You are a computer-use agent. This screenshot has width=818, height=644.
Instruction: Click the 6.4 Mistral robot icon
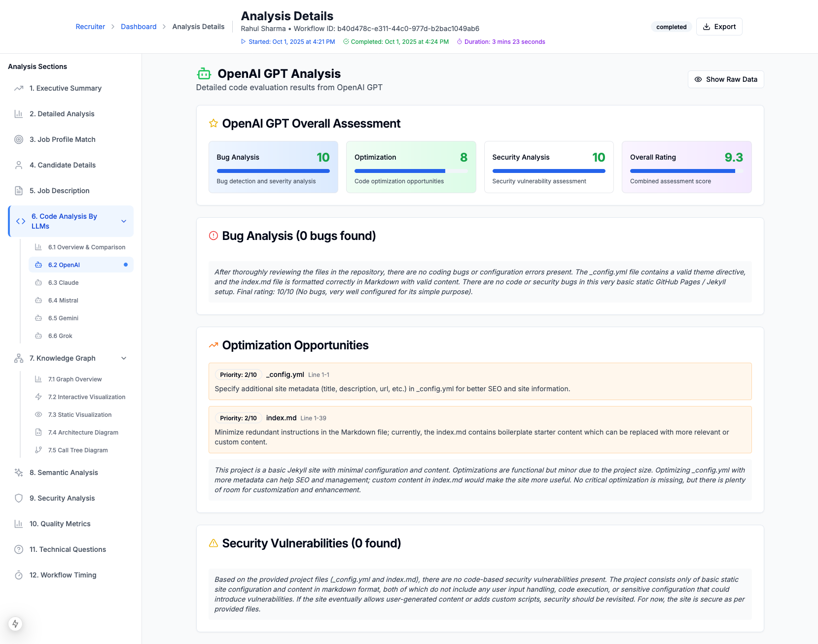coord(38,301)
